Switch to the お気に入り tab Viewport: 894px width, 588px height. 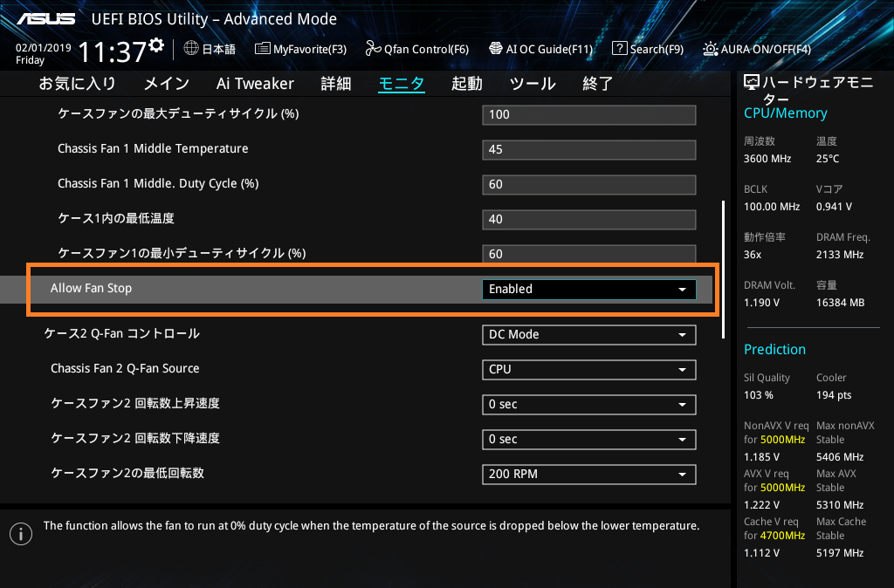(78, 84)
